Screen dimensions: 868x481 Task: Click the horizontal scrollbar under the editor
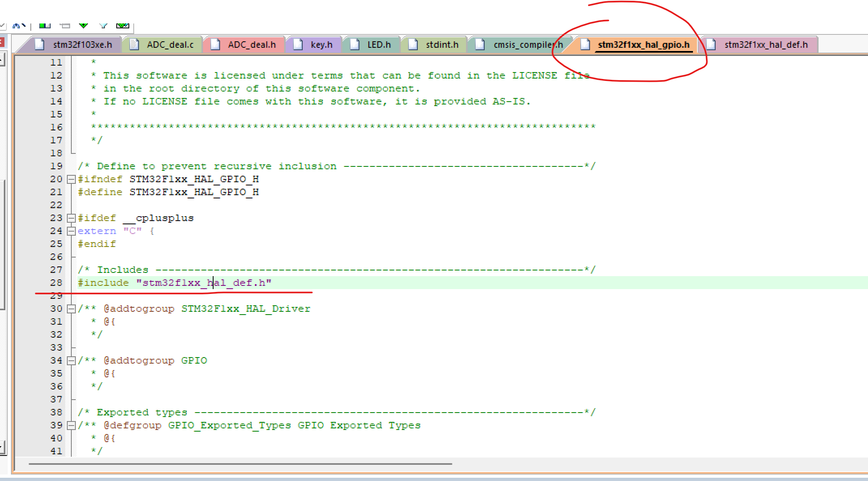[240, 464]
